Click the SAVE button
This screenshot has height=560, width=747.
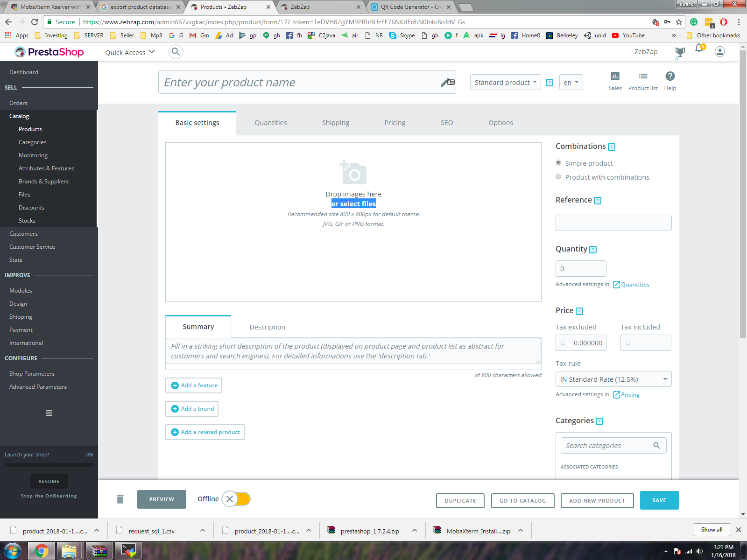pyautogui.click(x=659, y=500)
